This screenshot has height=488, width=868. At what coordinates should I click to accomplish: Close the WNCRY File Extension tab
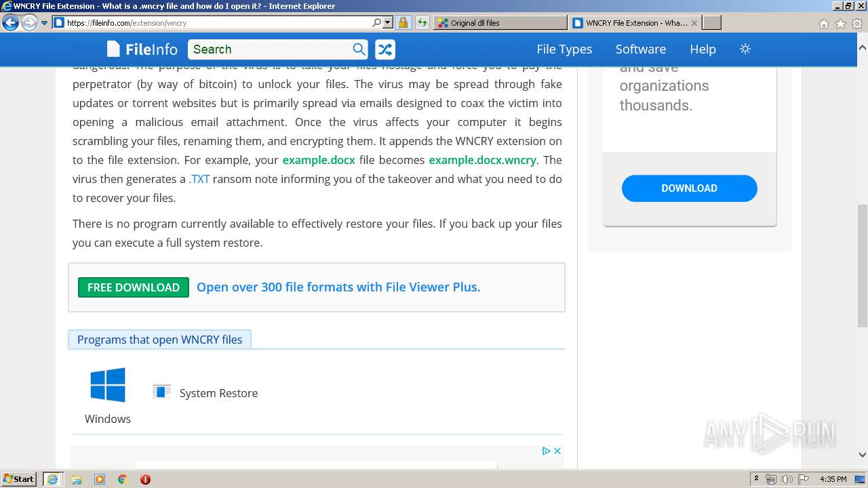pos(694,23)
